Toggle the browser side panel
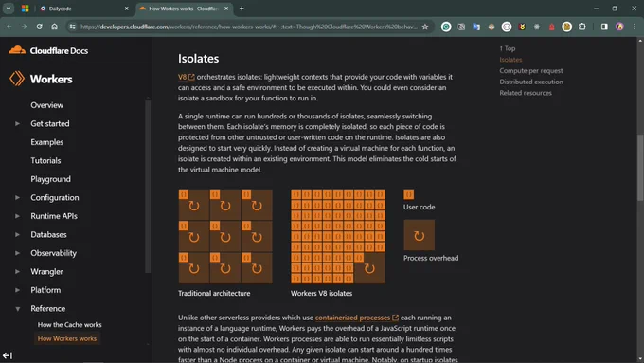The height and width of the screenshot is (363, 644). coord(604,27)
